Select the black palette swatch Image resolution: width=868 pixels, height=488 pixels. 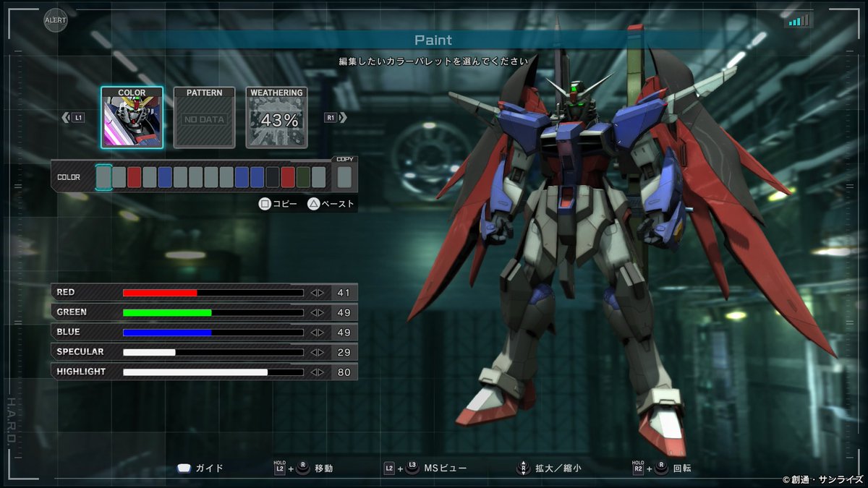tap(272, 177)
